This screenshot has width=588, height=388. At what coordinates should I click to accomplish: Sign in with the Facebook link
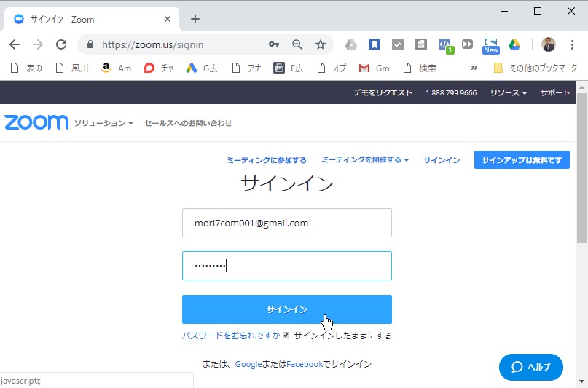[x=305, y=364]
